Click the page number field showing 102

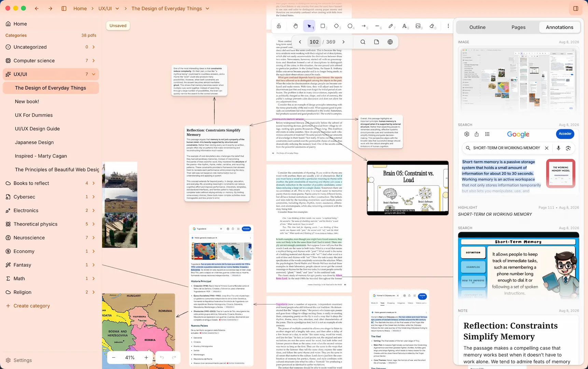(x=314, y=42)
